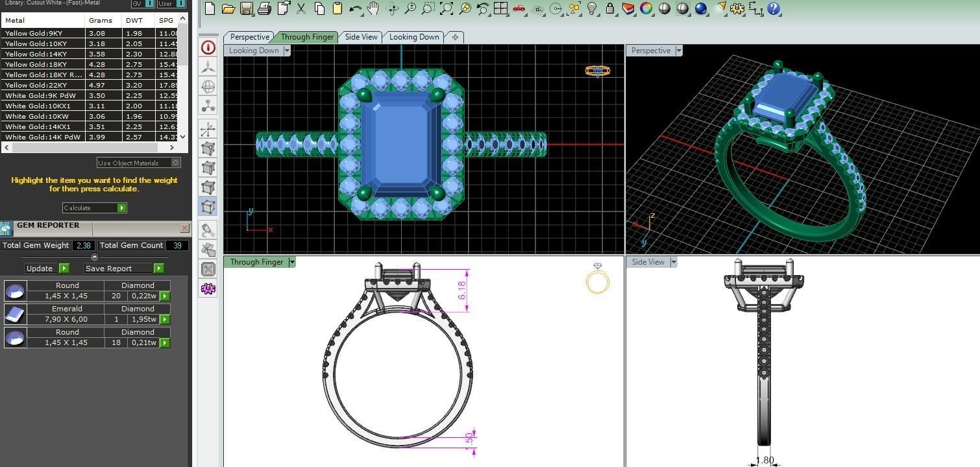Undo with the curved arrow icon

(355, 8)
